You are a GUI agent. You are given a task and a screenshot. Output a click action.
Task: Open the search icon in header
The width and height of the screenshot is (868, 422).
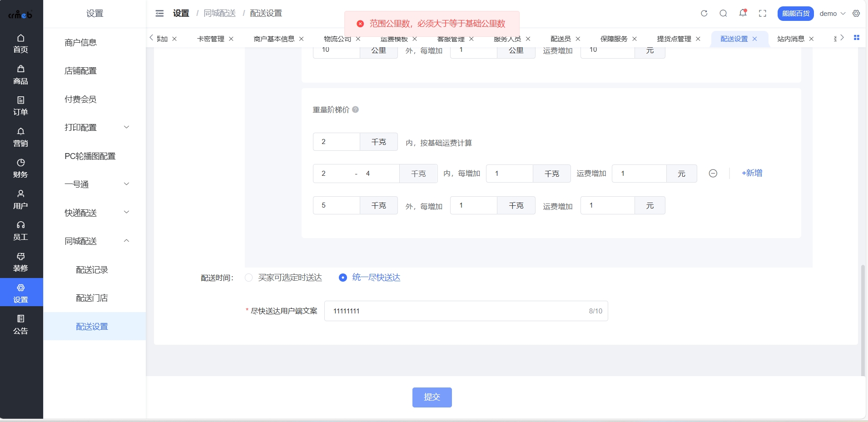pos(723,14)
